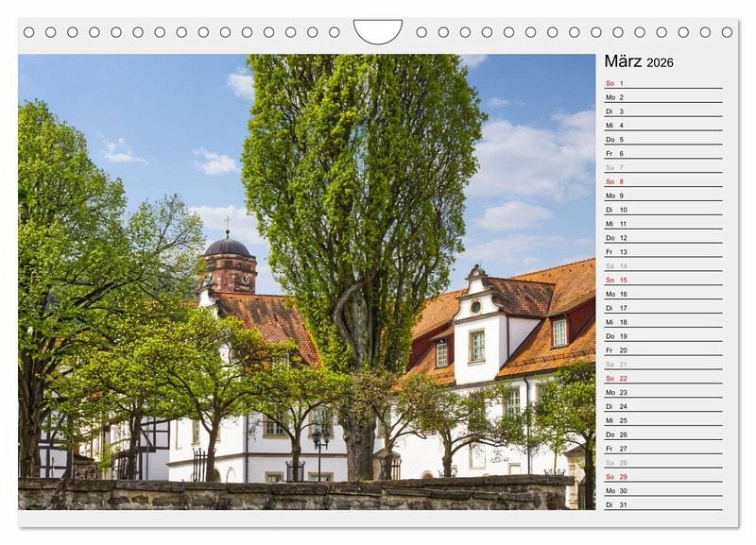The height and width of the screenshot is (545, 756).
Task: Click the März 2026 month heading
Action: point(639,62)
